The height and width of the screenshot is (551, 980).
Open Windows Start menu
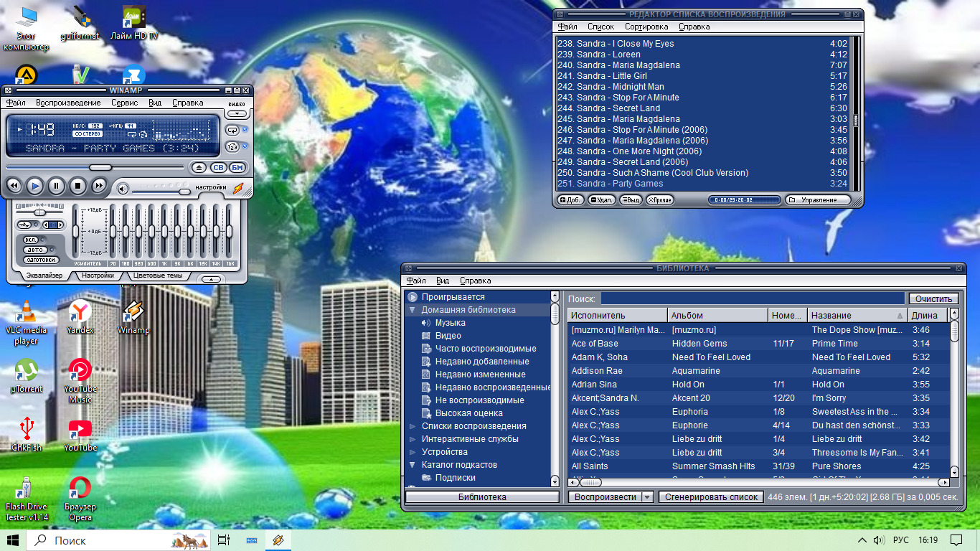[x=13, y=540]
